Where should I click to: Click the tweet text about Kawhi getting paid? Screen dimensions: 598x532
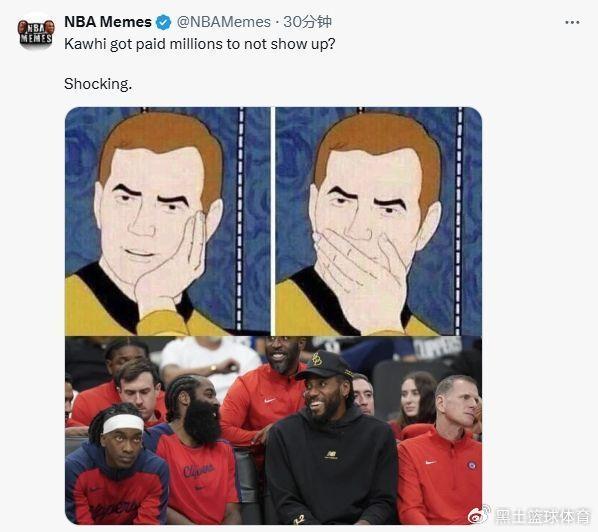pyautogui.click(x=199, y=44)
